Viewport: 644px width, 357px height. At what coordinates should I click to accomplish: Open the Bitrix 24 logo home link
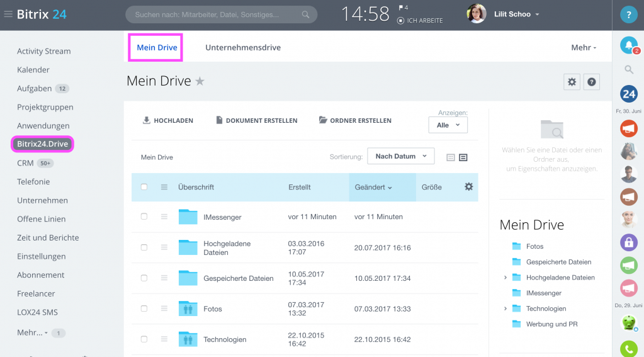(x=42, y=14)
